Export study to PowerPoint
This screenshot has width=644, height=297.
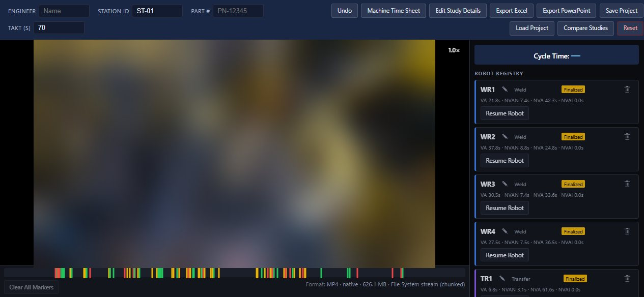[566, 11]
